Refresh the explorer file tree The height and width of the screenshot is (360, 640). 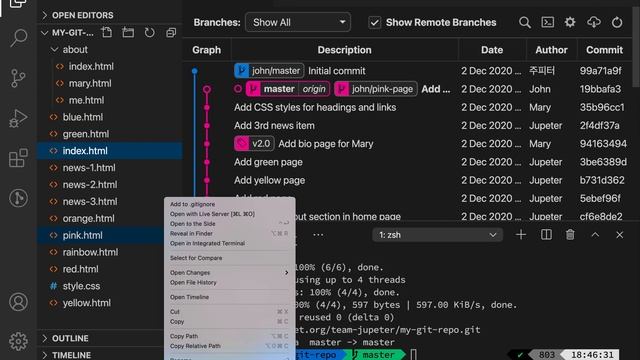pos(149,32)
